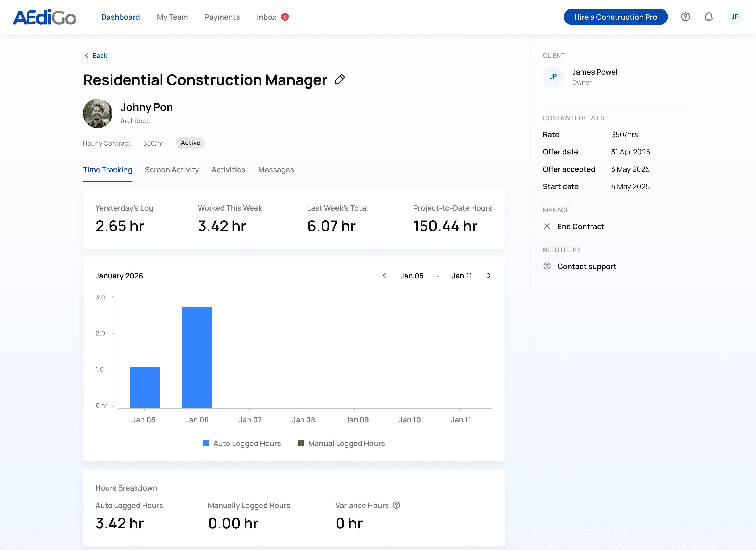This screenshot has width=756, height=550.
Task: Click Johny Pon profile photo
Action: (x=98, y=113)
